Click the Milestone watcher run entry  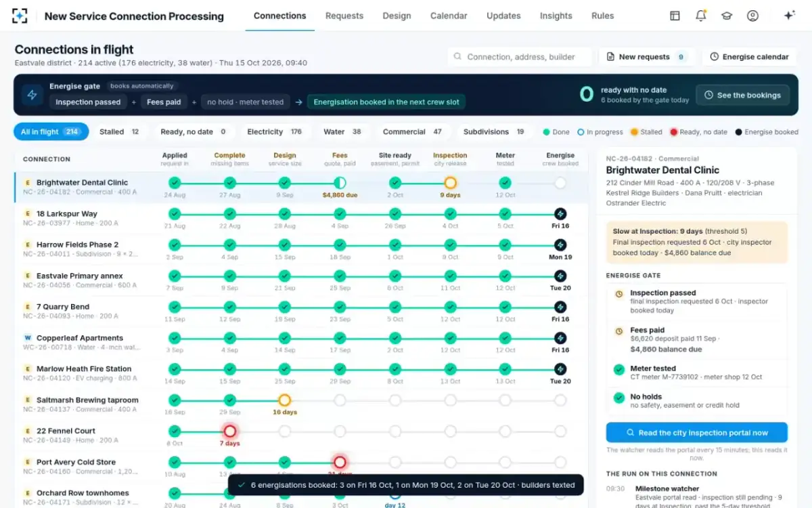click(x=696, y=497)
